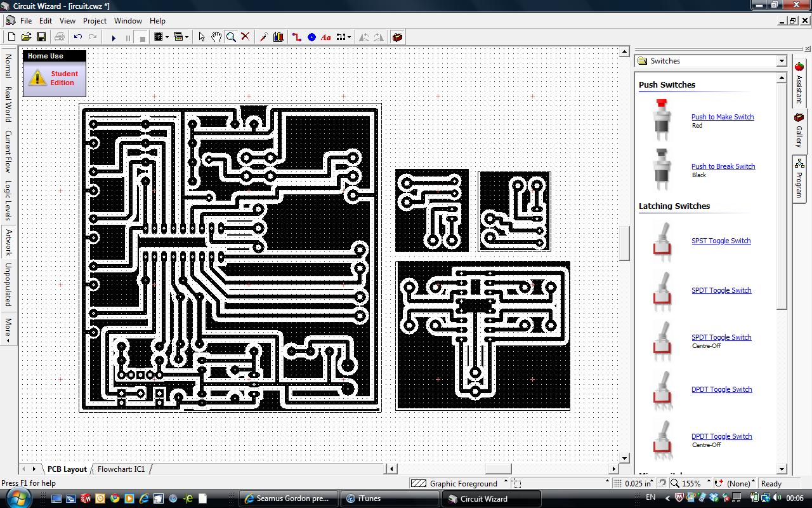Toggle the Logic Levels view

tap(7, 199)
